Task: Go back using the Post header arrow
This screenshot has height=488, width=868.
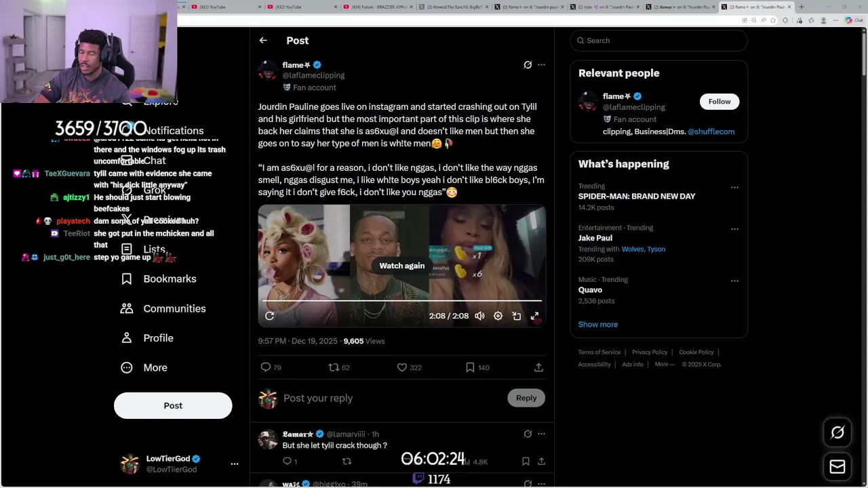Action: [263, 41]
